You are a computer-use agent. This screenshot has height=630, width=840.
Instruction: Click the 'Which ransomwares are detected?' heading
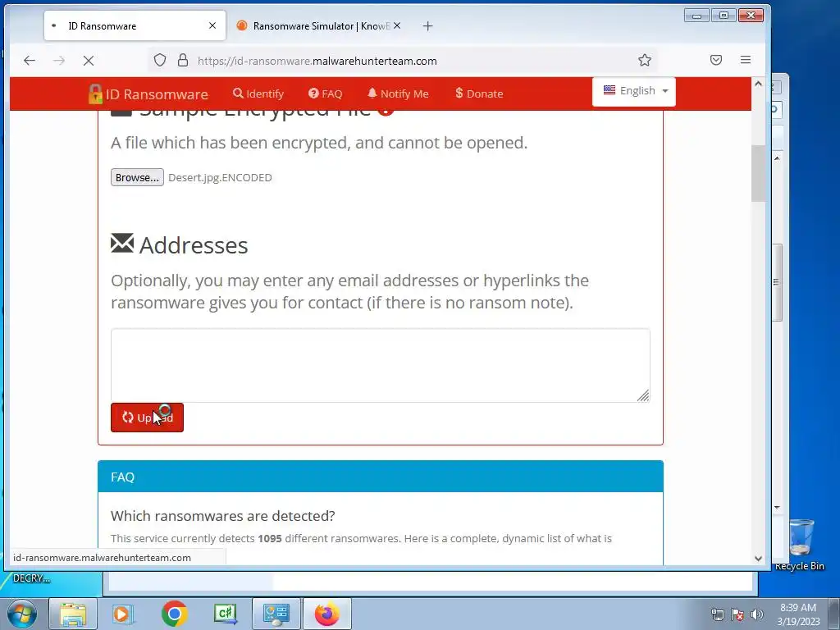click(x=223, y=516)
